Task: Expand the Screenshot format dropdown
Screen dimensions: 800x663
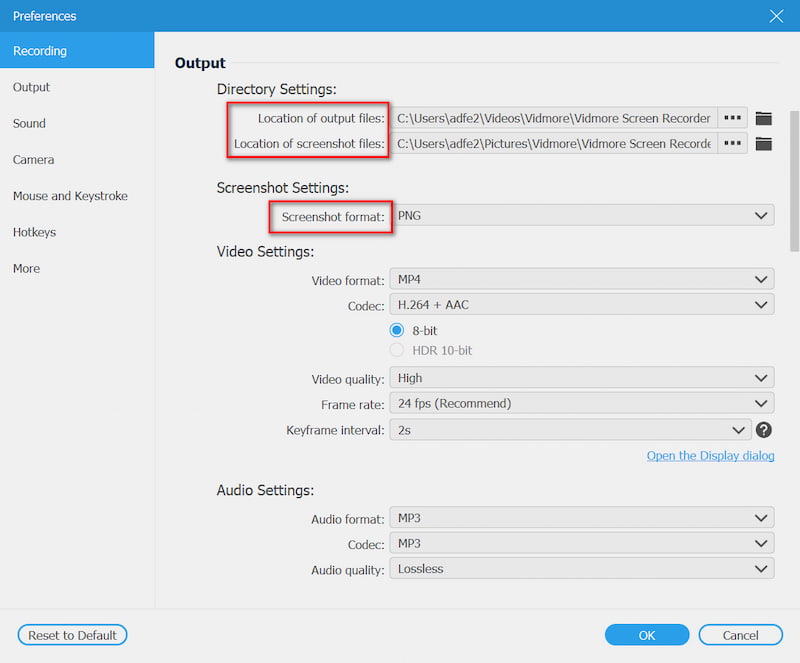Action: click(581, 215)
